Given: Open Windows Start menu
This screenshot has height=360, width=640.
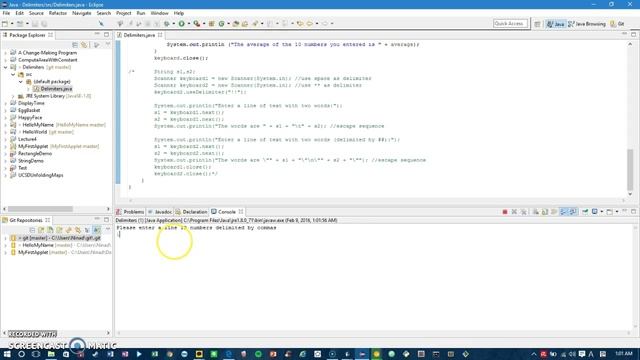Looking at the screenshot, I should pos(7,354).
